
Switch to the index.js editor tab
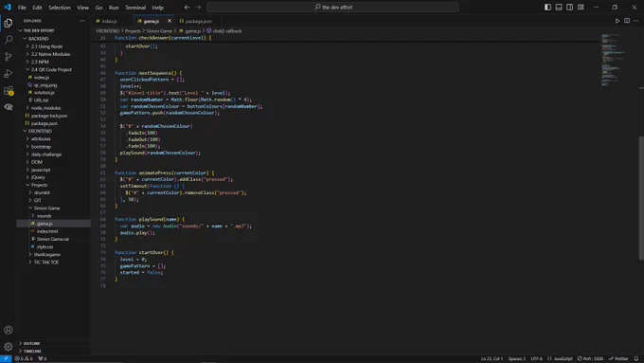click(109, 21)
